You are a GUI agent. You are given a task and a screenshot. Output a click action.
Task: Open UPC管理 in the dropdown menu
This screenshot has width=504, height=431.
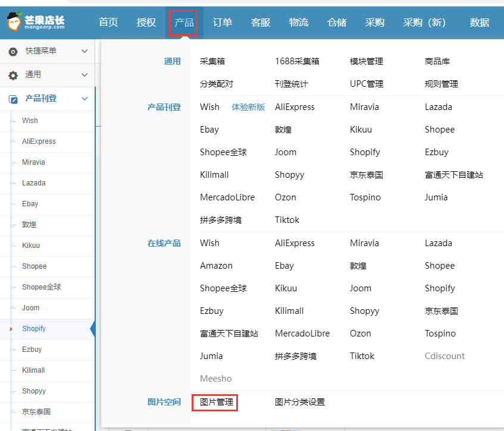[x=367, y=84]
